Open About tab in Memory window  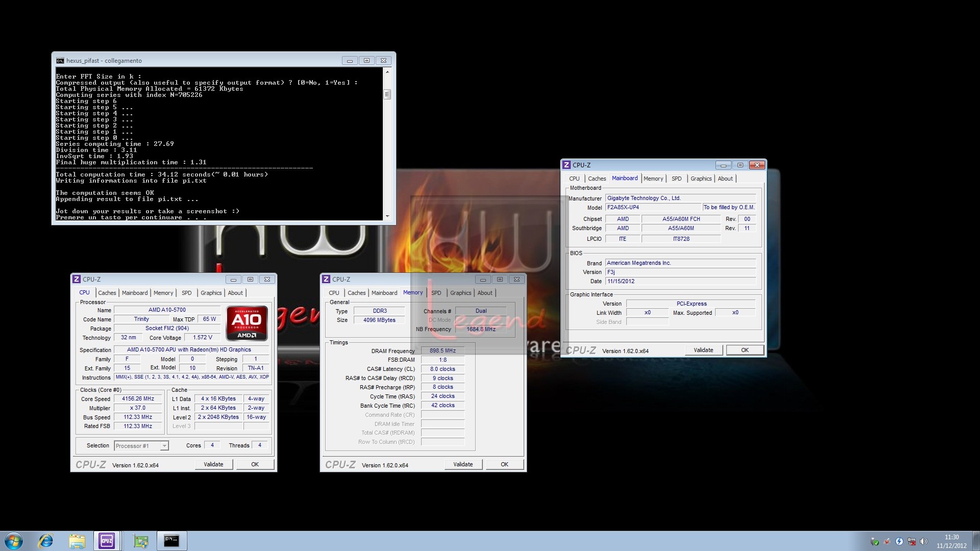pyautogui.click(x=485, y=293)
